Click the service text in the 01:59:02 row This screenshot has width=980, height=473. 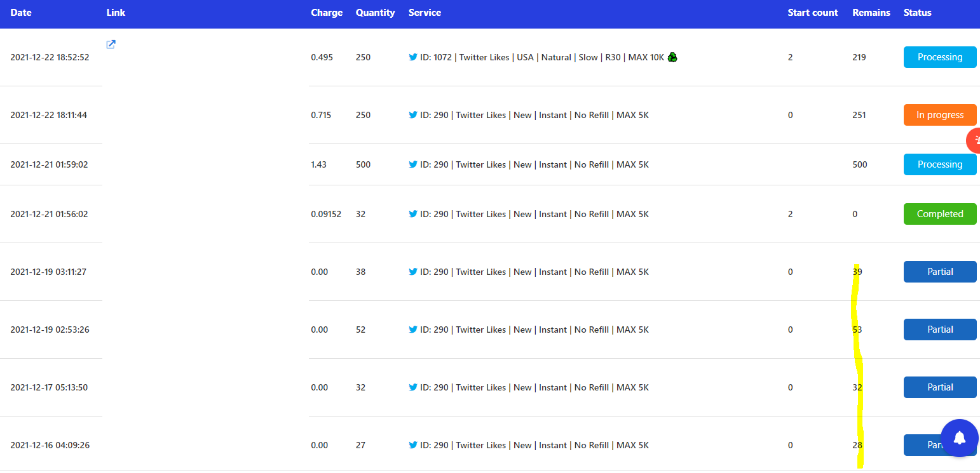coord(534,164)
